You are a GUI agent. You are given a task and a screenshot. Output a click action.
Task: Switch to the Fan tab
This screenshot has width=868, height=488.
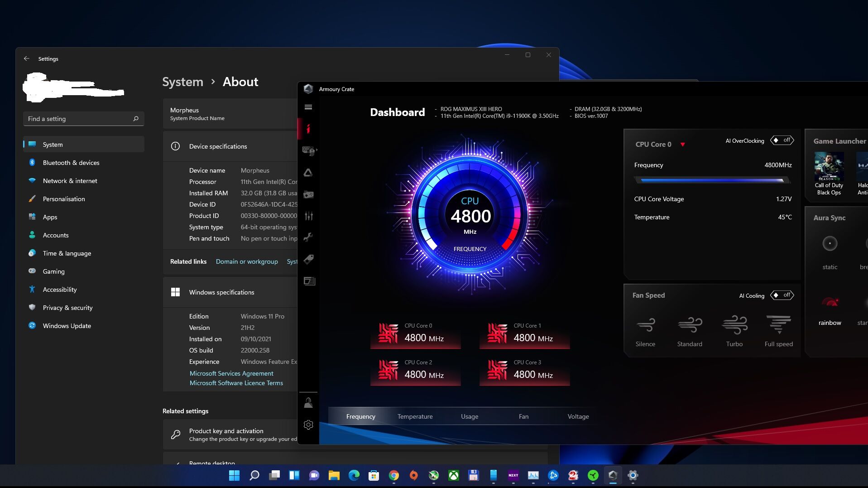(523, 416)
